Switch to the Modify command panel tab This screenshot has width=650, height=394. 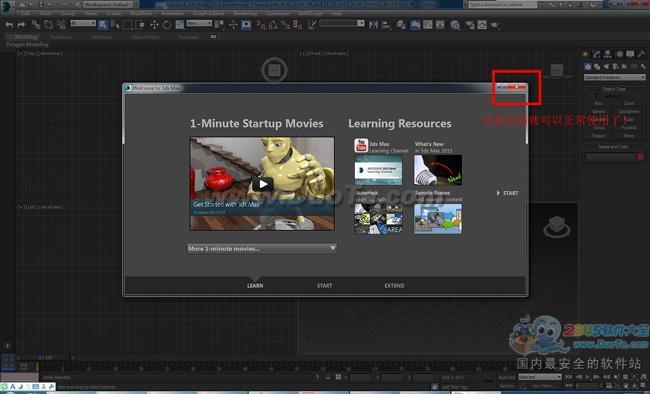[x=596, y=54]
